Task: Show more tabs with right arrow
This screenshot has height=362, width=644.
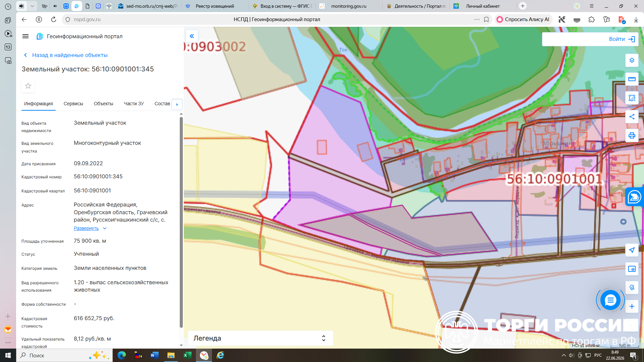Action: point(177,104)
